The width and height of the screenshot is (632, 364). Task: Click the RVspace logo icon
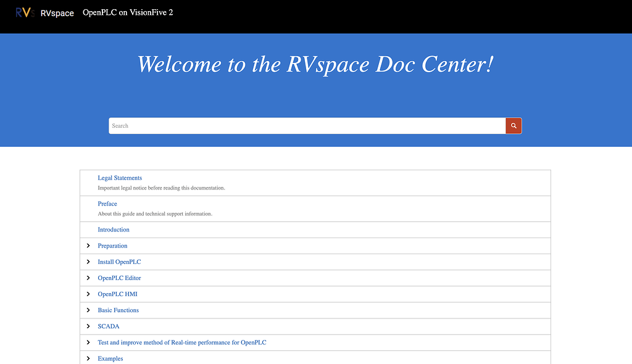[25, 12]
